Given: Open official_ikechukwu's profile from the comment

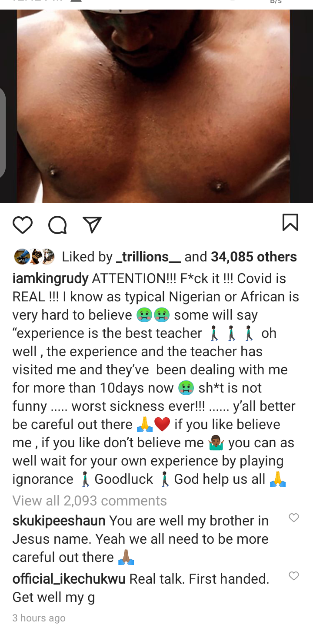Looking at the screenshot, I should click(x=69, y=579).
